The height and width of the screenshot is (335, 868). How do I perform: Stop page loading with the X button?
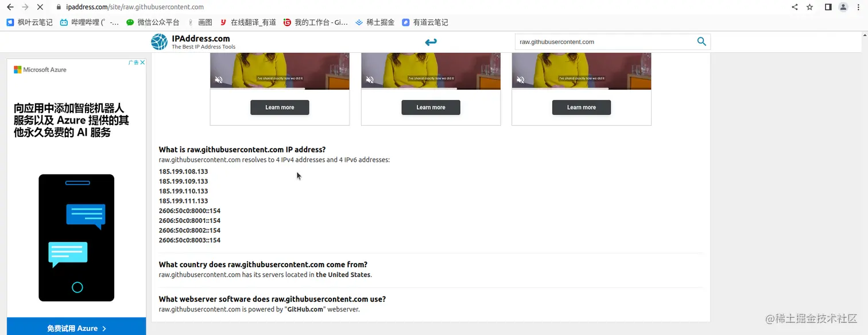click(x=41, y=7)
